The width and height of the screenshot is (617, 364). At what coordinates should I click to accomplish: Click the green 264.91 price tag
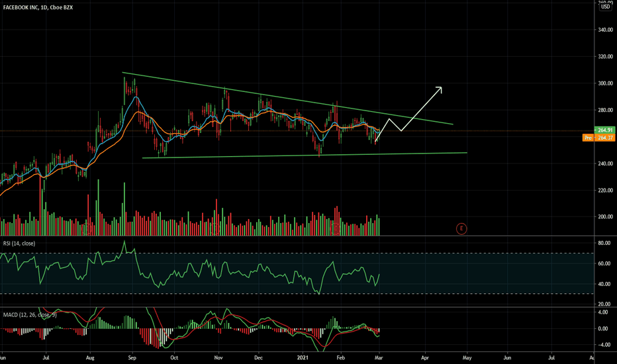[x=604, y=130]
